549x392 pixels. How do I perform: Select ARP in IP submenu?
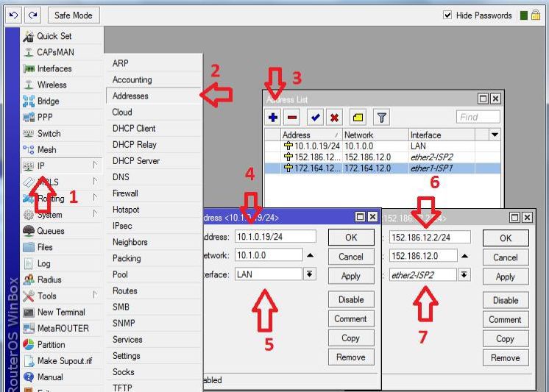(154, 63)
